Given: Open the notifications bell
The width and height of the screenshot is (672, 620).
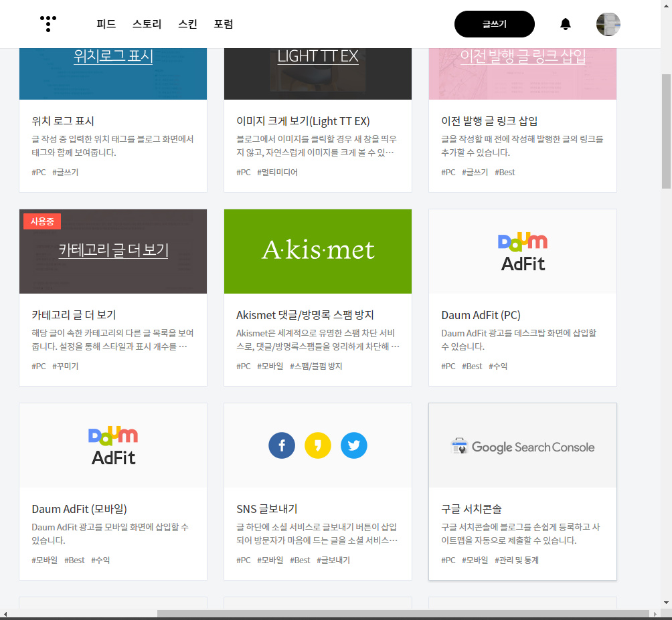Looking at the screenshot, I should pyautogui.click(x=566, y=24).
